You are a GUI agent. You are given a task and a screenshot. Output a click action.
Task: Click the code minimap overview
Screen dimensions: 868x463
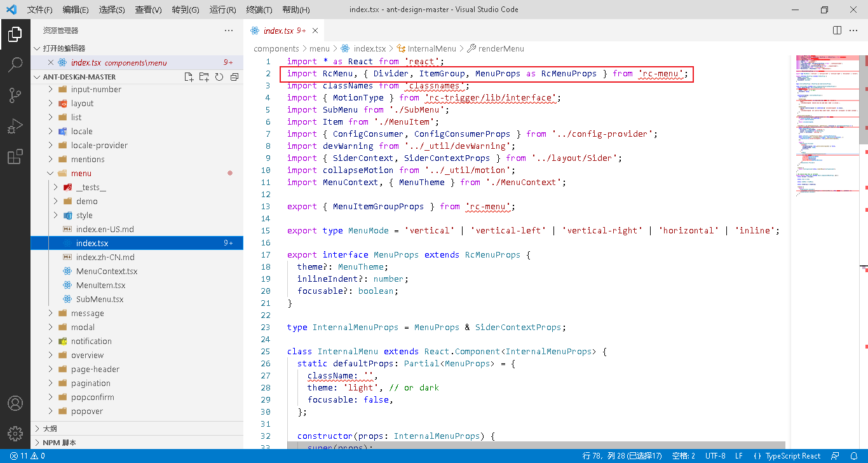point(826,127)
